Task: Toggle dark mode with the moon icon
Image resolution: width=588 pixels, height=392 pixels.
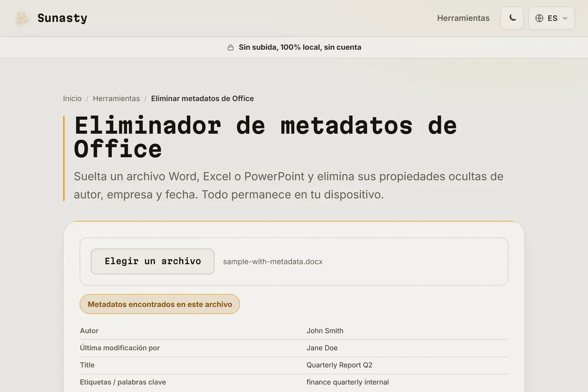Action: [x=512, y=18]
